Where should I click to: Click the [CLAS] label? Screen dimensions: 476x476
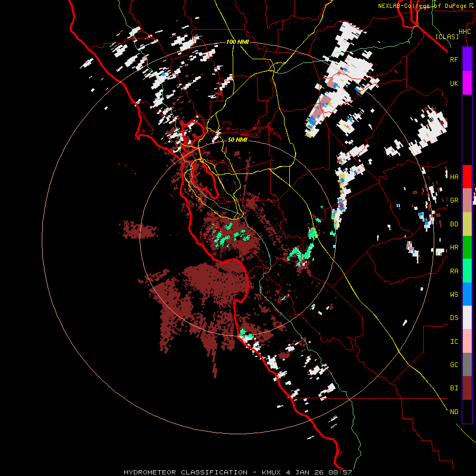pyautogui.click(x=447, y=36)
